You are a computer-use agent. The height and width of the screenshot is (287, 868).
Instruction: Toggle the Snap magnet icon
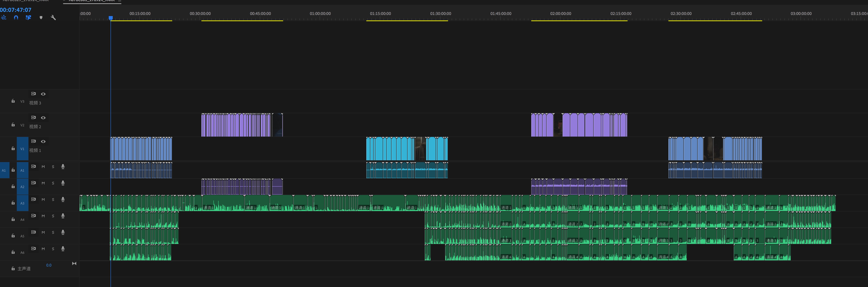click(x=16, y=18)
